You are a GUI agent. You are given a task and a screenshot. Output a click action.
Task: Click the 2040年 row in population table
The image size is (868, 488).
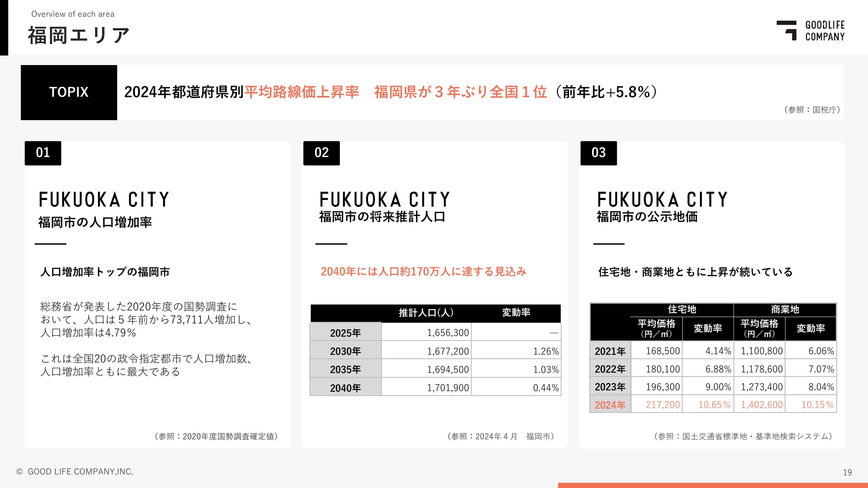(x=345, y=388)
